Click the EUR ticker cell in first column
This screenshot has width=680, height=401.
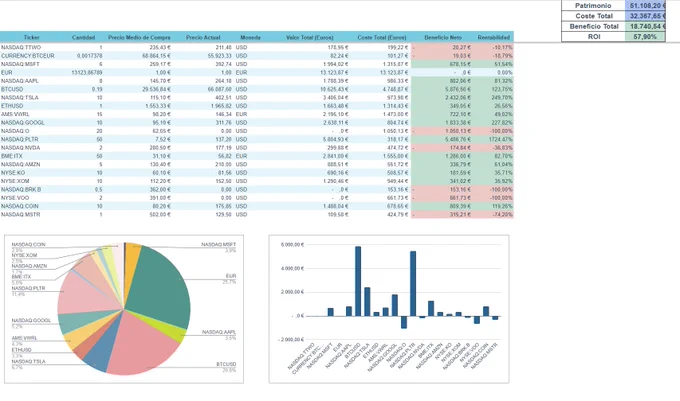(7, 72)
